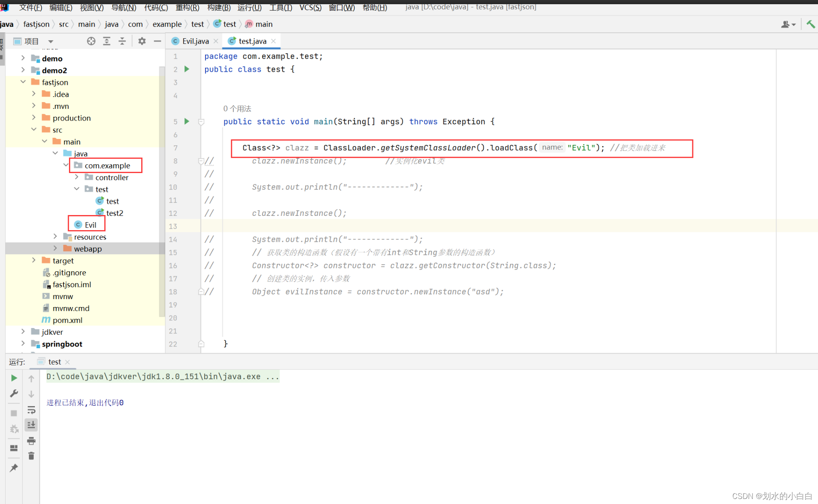The height and width of the screenshot is (504, 818).
Task: Collapse the fastjson project folder
Action: [23, 82]
